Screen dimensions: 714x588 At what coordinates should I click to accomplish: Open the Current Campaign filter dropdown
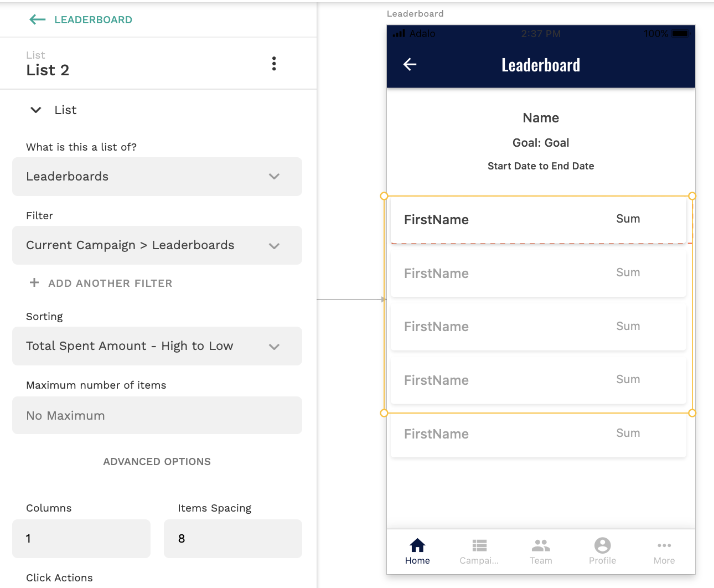(x=157, y=245)
